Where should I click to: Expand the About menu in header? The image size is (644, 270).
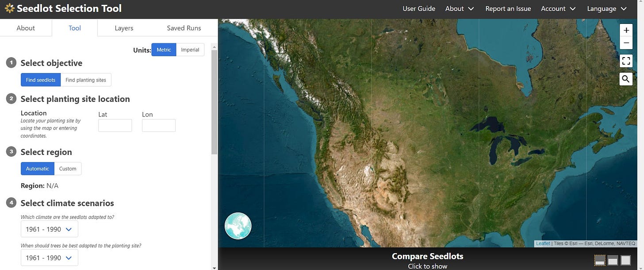coord(460,8)
